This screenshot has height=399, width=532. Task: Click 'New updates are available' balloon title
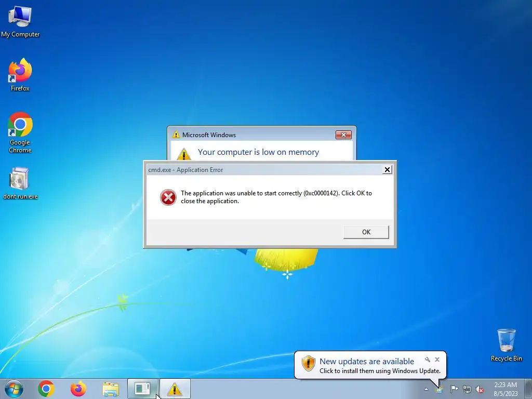[x=367, y=362]
